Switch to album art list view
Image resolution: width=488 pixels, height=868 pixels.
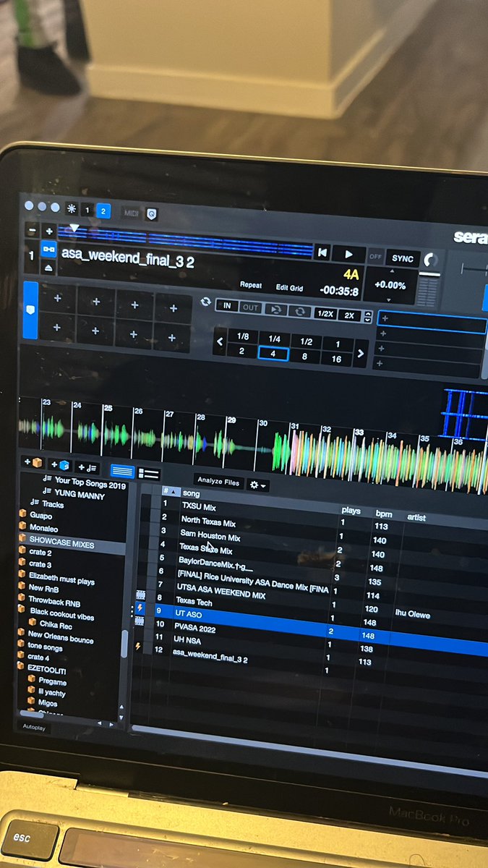point(148,474)
